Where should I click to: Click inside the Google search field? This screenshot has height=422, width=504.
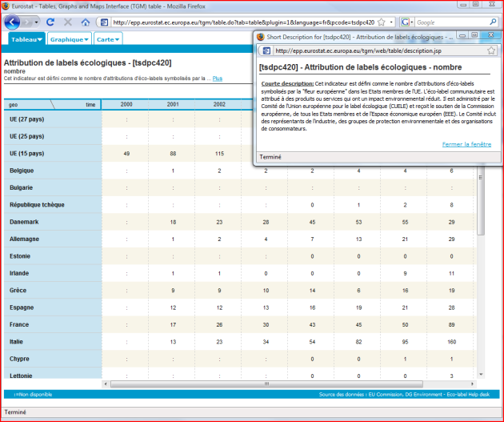coord(452,22)
